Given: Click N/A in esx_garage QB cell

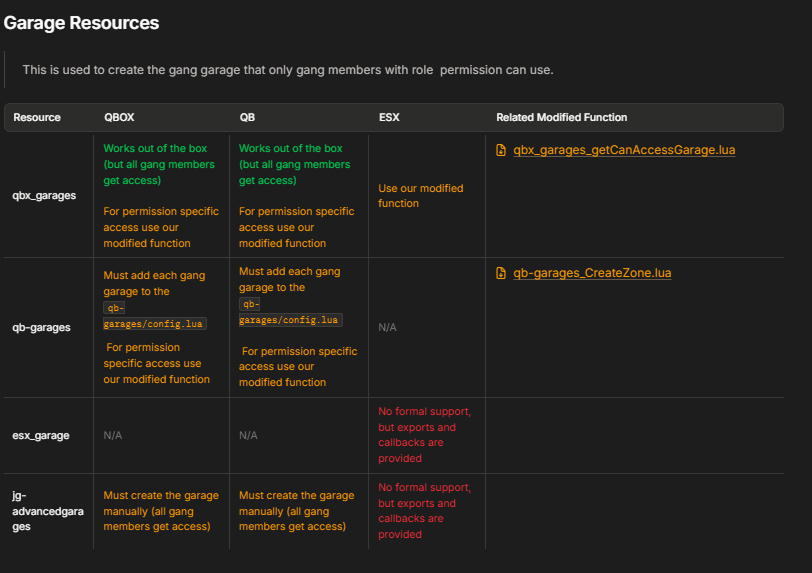Looking at the screenshot, I should click(x=248, y=436).
